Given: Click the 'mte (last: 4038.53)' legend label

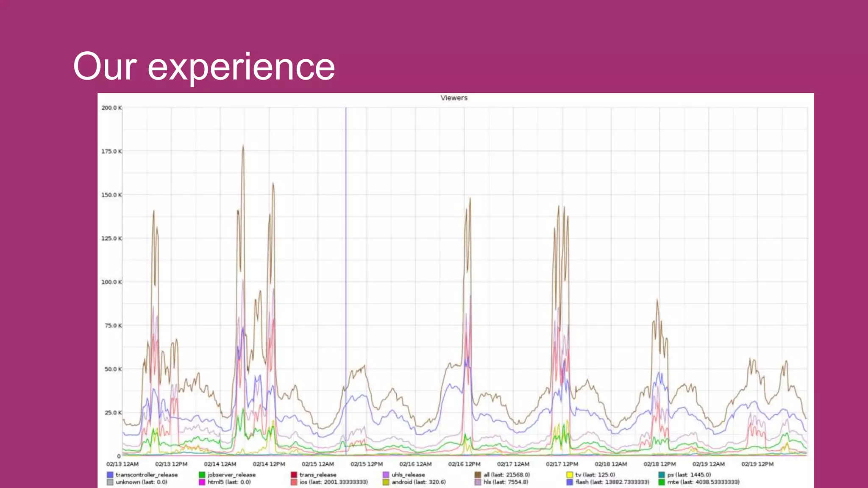Looking at the screenshot, I should tap(703, 482).
